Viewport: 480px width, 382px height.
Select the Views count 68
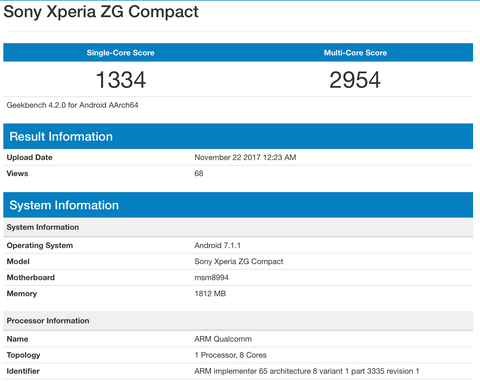199,173
